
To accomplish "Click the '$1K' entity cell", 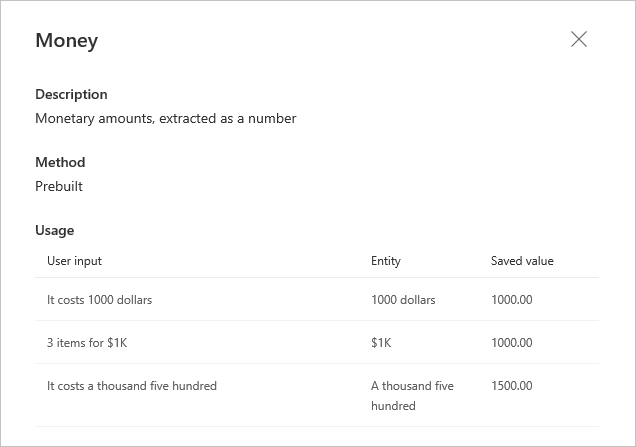I will 381,342.
